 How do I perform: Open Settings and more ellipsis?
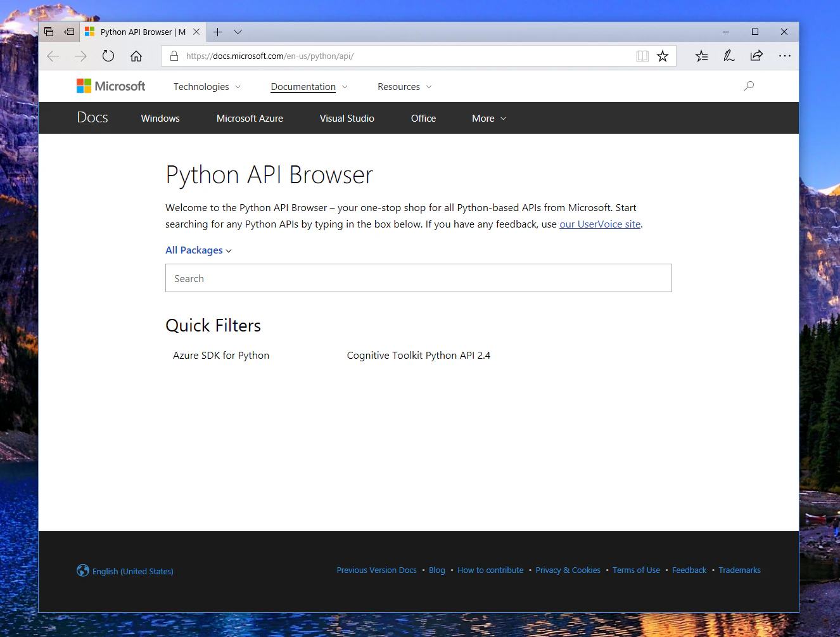click(785, 56)
